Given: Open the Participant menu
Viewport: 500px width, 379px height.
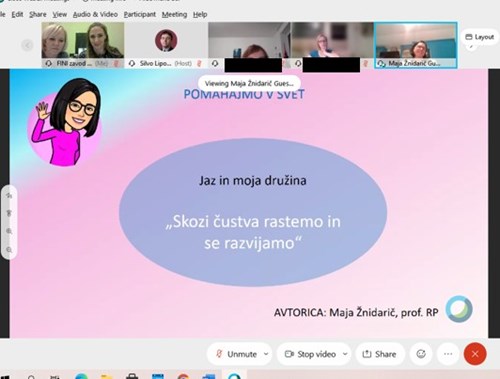Looking at the screenshot, I should [x=140, y=14].
